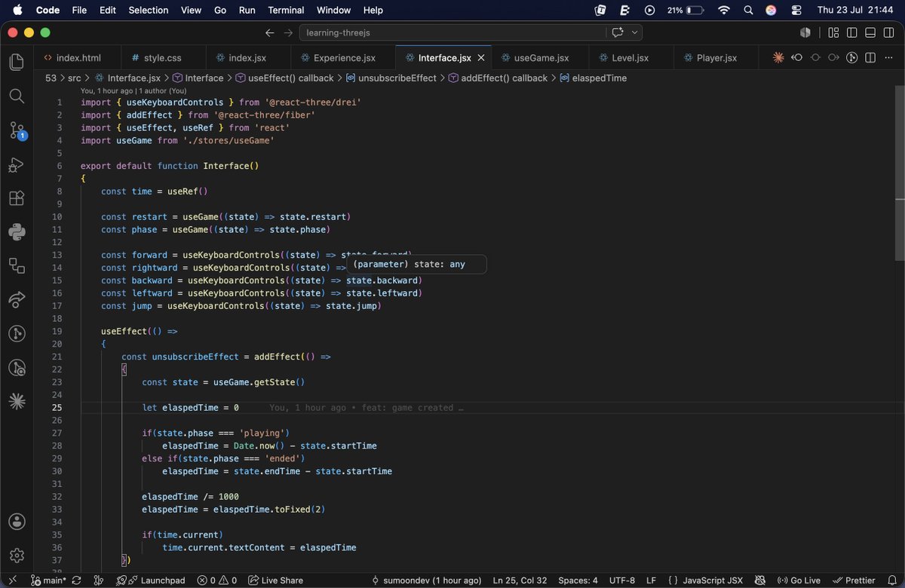This screenshot has width=905, height=588.
Task: Open the Terminal menu
Action: 286,11
